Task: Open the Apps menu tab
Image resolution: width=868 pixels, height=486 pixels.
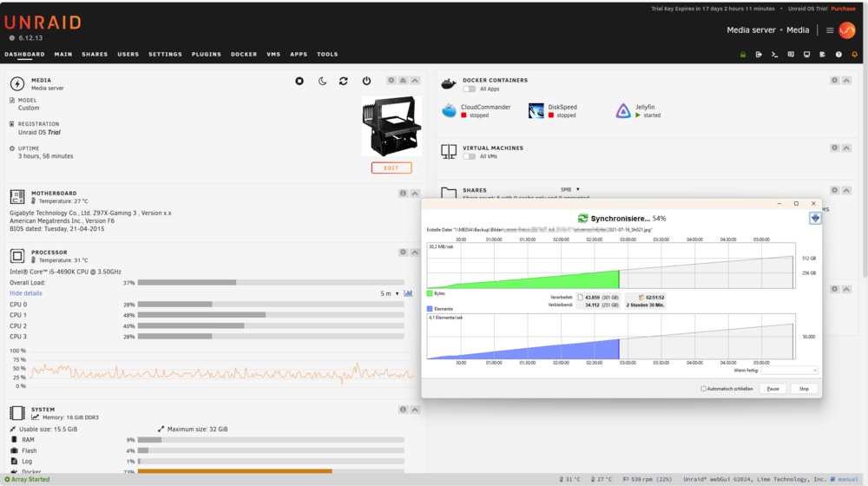Action: (x=299, y=55)
